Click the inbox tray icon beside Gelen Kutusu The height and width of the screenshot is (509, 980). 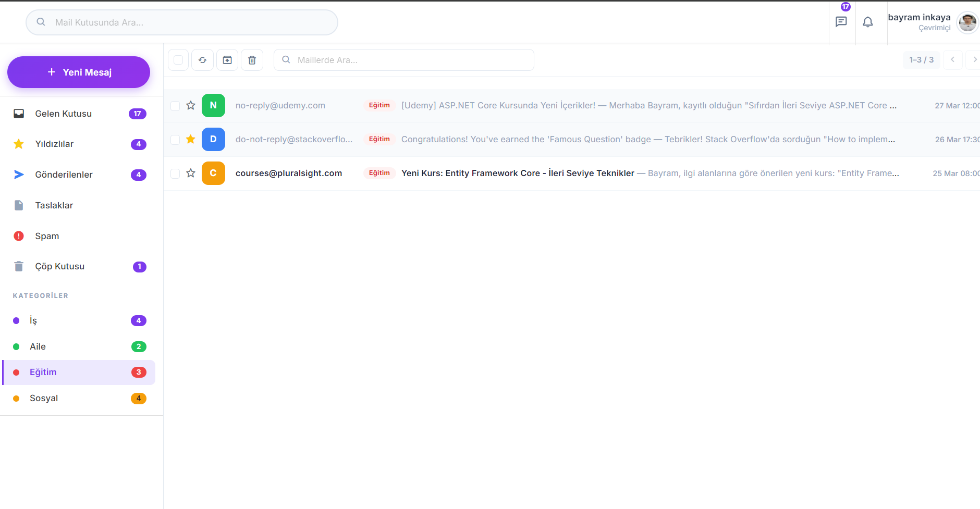click(x=19, y=114)
